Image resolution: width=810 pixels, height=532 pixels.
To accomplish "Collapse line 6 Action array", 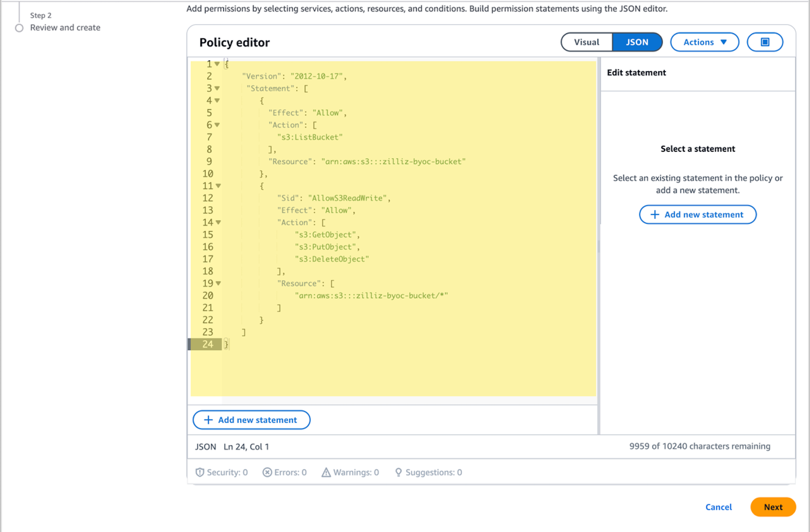I will [x=217, y=125].
